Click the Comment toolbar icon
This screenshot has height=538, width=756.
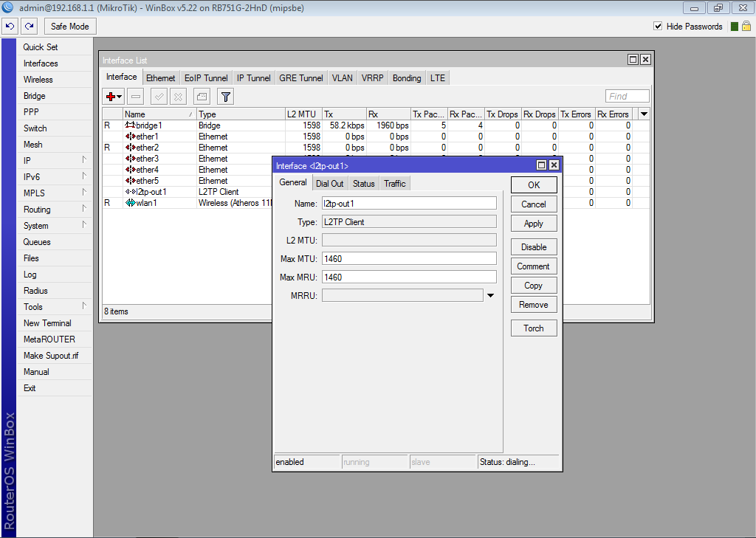(x=202, y=97)
